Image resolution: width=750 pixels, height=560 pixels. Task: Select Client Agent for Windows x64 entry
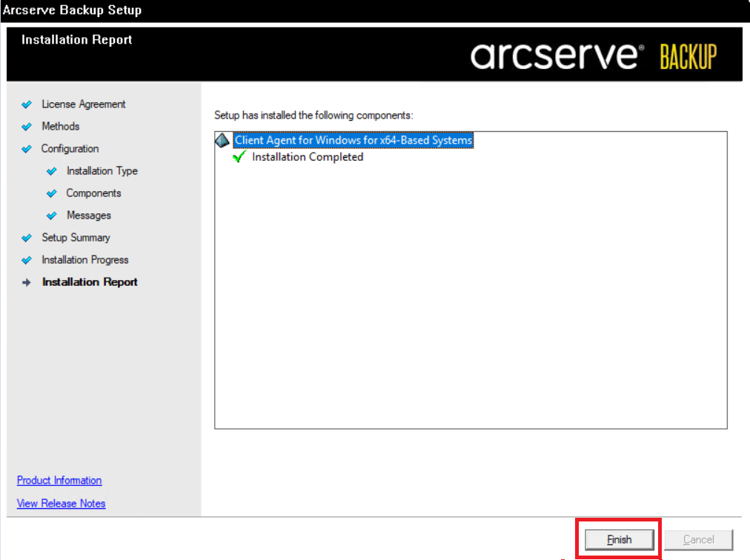coord(354,140)
